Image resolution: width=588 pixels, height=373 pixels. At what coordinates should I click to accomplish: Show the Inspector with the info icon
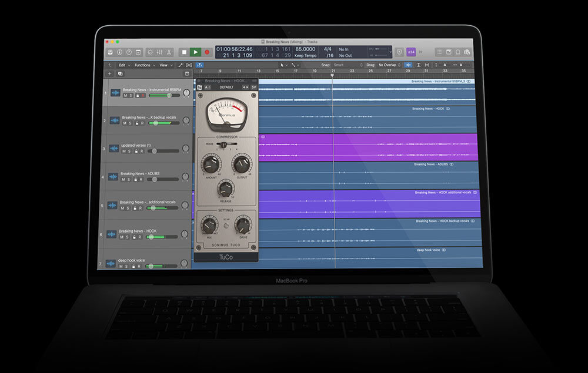pyautogui.click(x=119, y=52)
